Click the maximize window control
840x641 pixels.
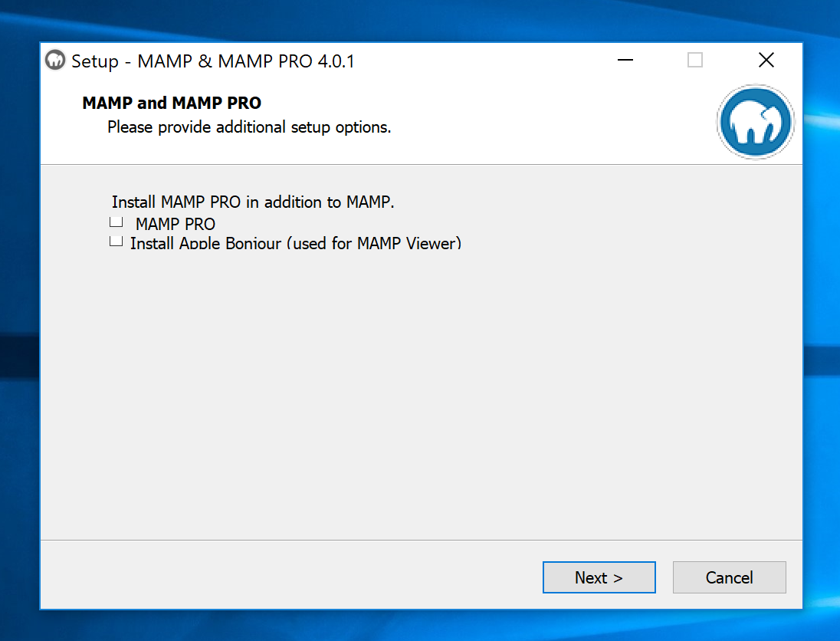(695, 60)
